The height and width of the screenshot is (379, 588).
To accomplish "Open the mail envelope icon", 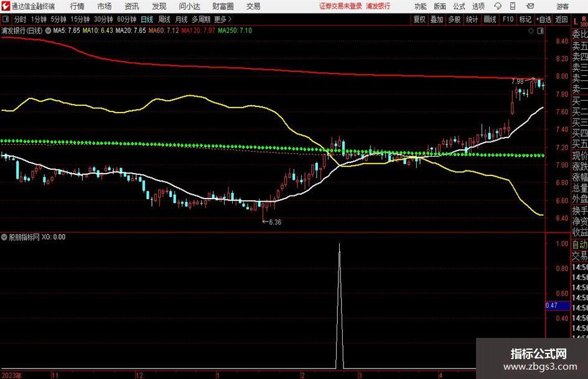I will click(x=530, y=6).
